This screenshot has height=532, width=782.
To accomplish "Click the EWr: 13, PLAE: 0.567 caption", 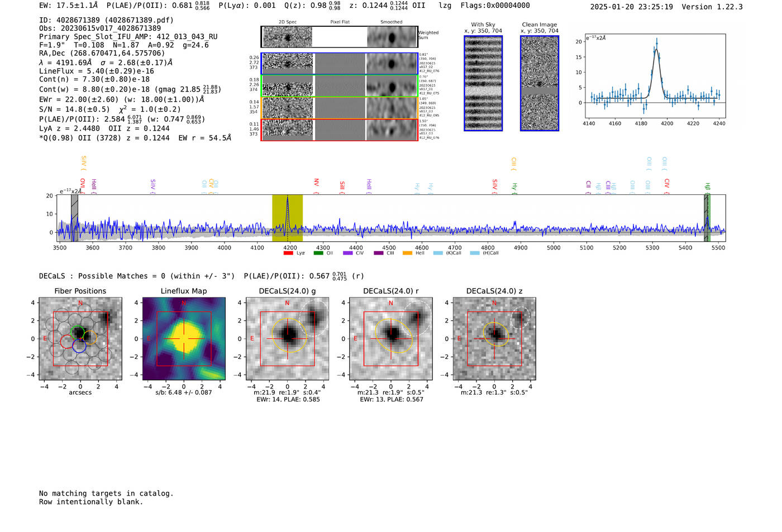I will (x=392, y=400).
